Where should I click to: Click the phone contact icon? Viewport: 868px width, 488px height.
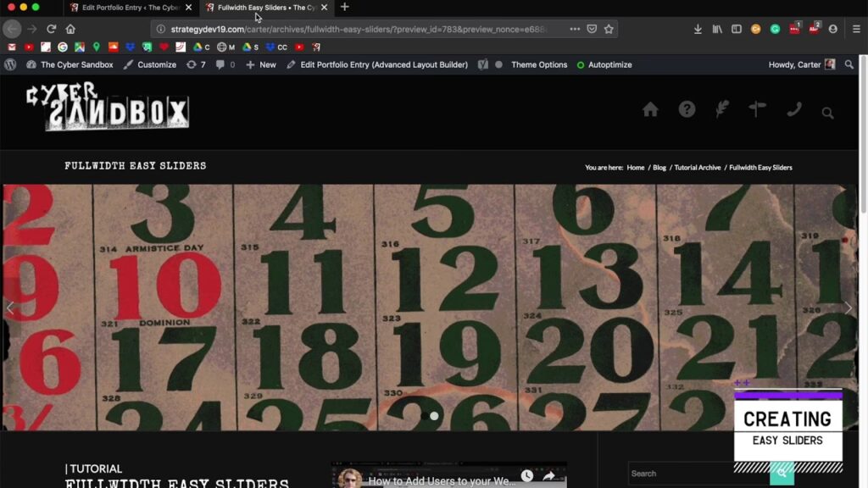[793, 109]
